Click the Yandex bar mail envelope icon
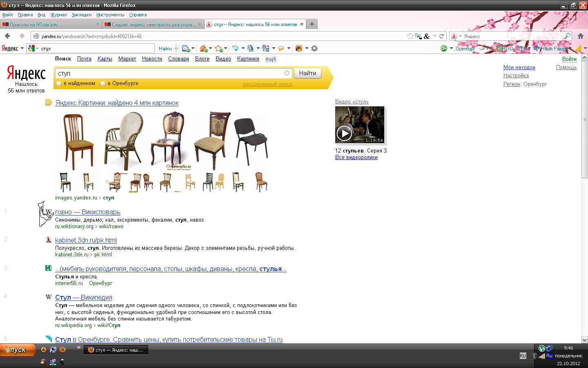 (186, 48)
